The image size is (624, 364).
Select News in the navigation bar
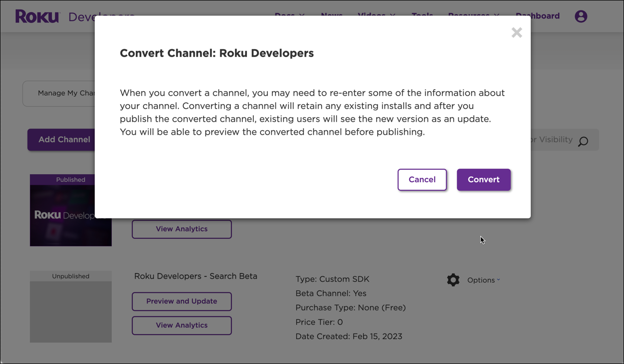(331, 16)
